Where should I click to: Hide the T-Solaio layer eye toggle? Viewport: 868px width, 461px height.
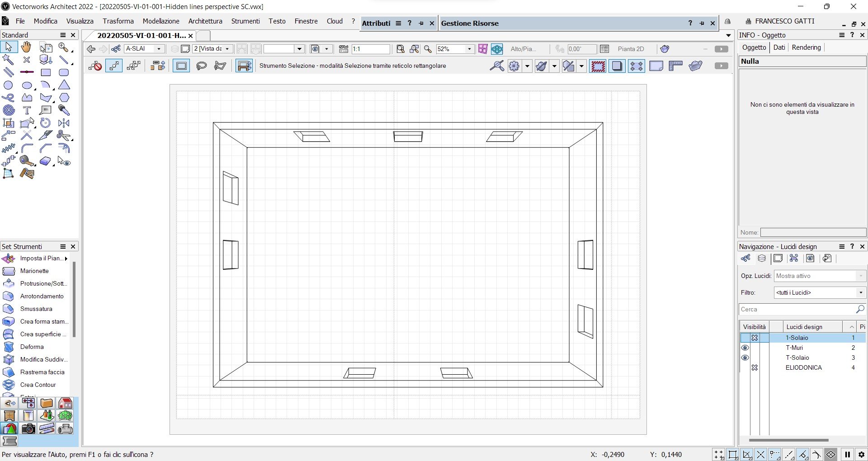pos(745,358)
